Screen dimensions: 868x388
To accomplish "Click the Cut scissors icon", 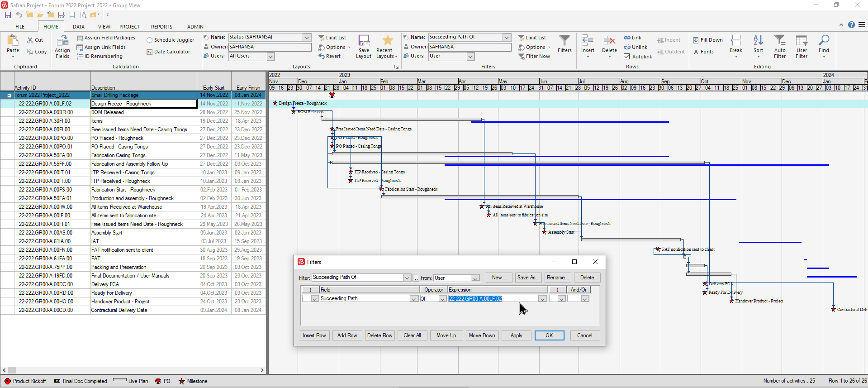I will click(x=30, y=40).
